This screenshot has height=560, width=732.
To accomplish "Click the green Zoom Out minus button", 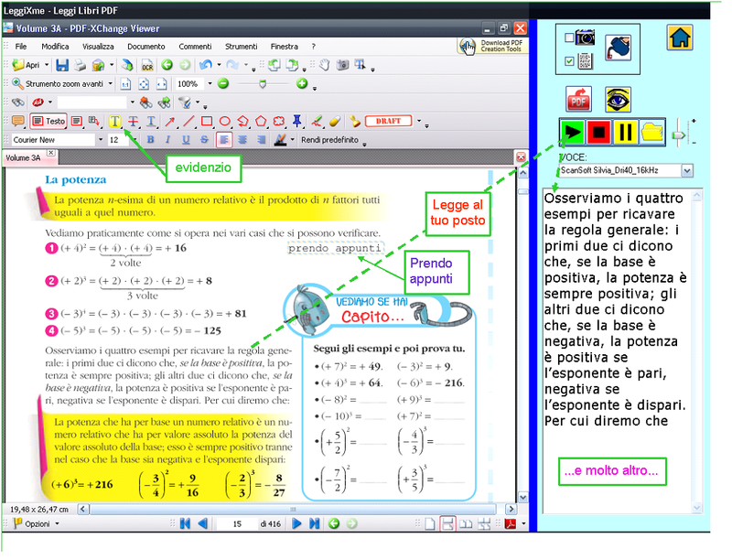I will pos(223,84).
